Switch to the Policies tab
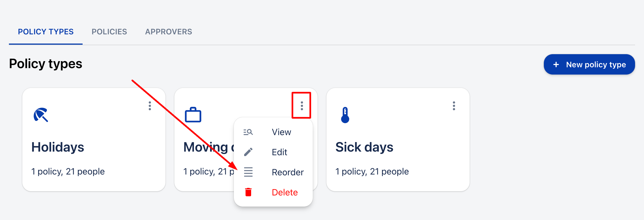 109,32
